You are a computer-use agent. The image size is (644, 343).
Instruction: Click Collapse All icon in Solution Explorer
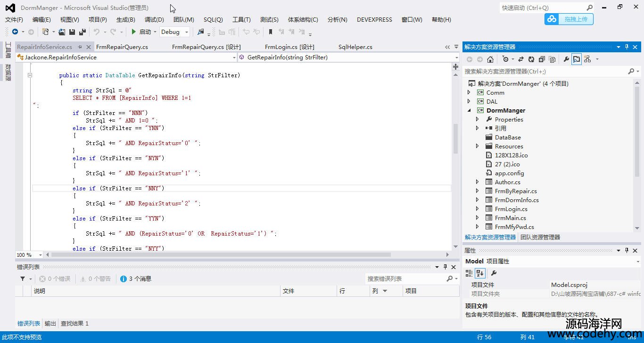[542, 59]
